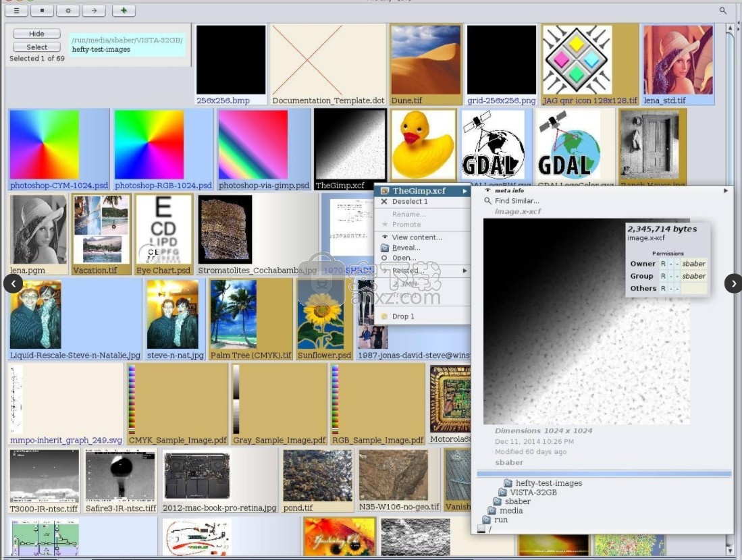The width and height of the screenshot is (742, 560).
Task: Select the yellow rubber duck thumbnail
Action: pyautogui.click(x=423, y=145)
